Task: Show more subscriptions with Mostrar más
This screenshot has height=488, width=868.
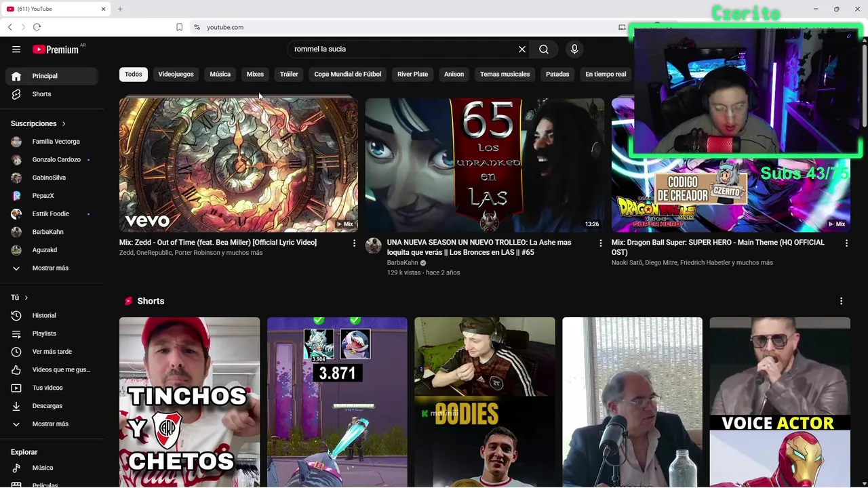Action: click(x=52, y=268)
